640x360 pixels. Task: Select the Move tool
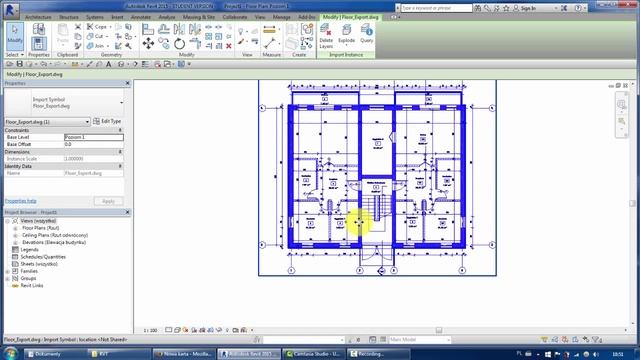pyautogui.click(x=148, y=43)
